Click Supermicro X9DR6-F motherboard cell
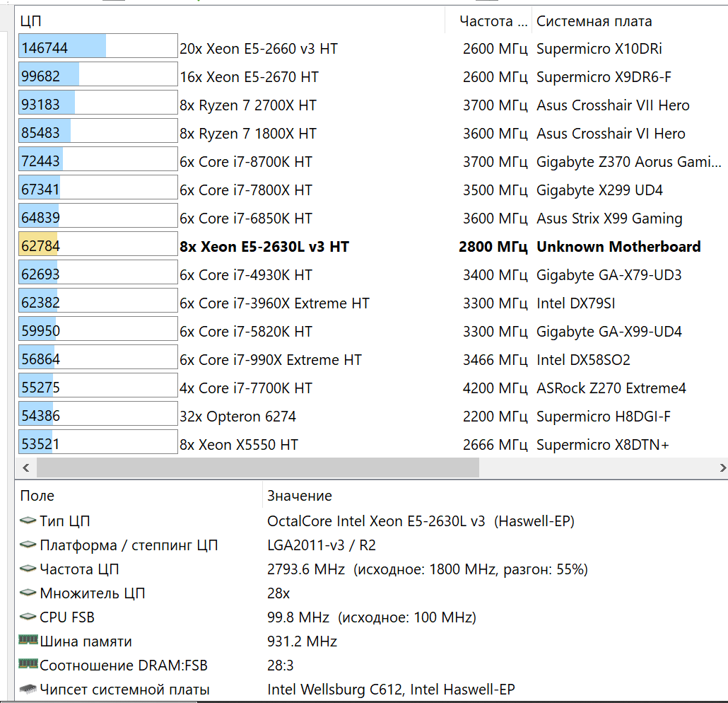728x703 pixels. pos(604,77)
